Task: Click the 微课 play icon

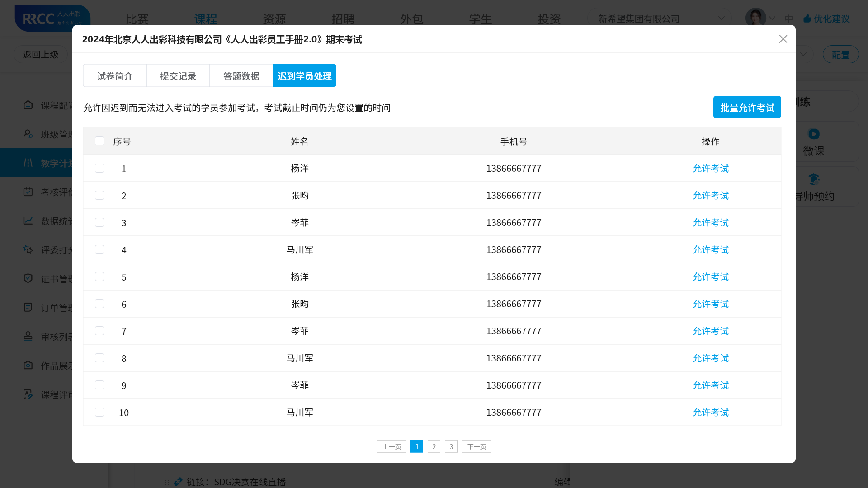Action: (x=814, y=134)
